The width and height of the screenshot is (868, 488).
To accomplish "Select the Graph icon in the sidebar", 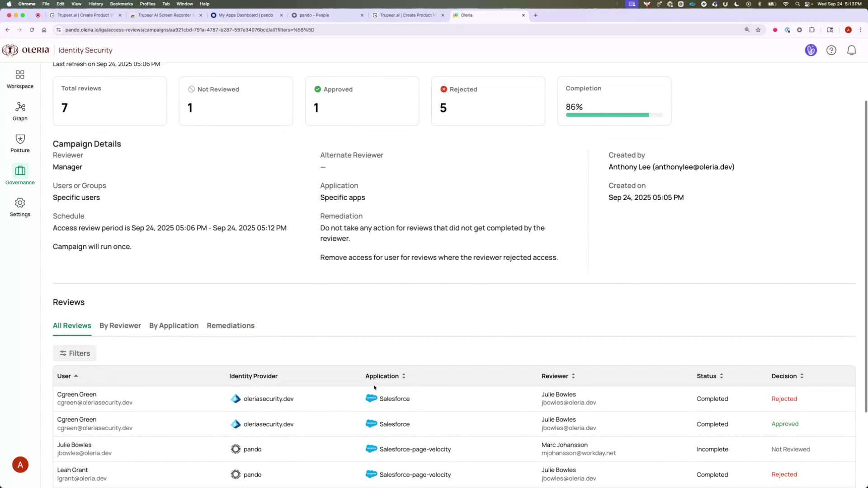I will [x=20, y=111].
